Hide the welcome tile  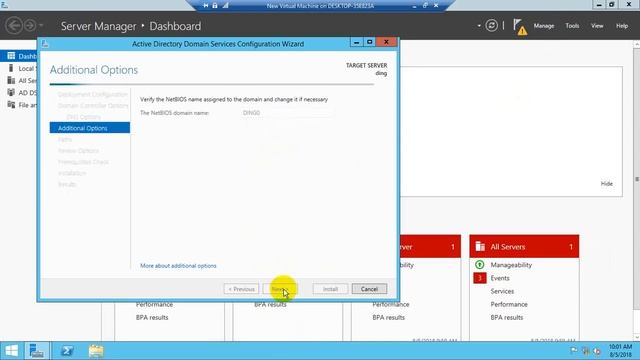tap(607, 184)
